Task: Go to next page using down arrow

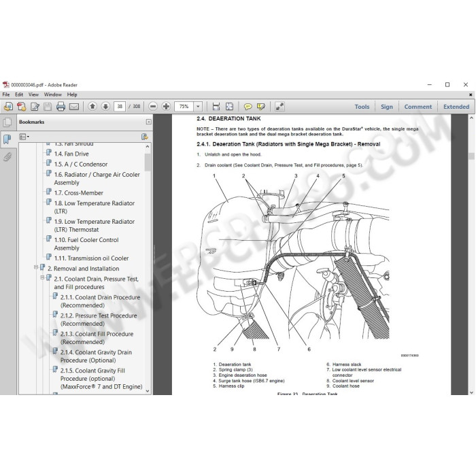Action: 105,107
